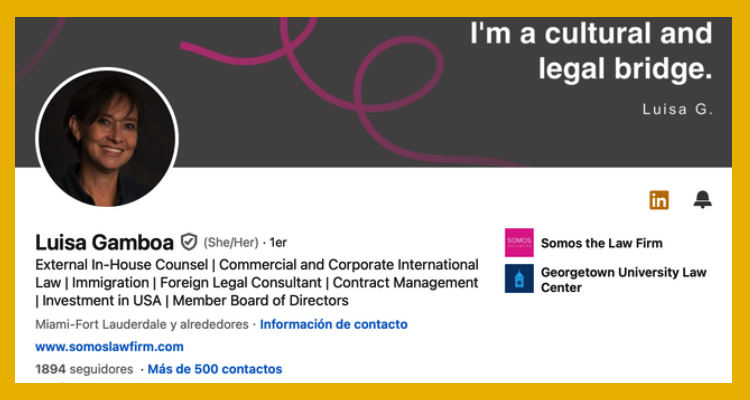Viewport: 750px width, 400px height.
Task: Click the Miami-Fort Lauderdale location text
Action: tap(142, 324)
